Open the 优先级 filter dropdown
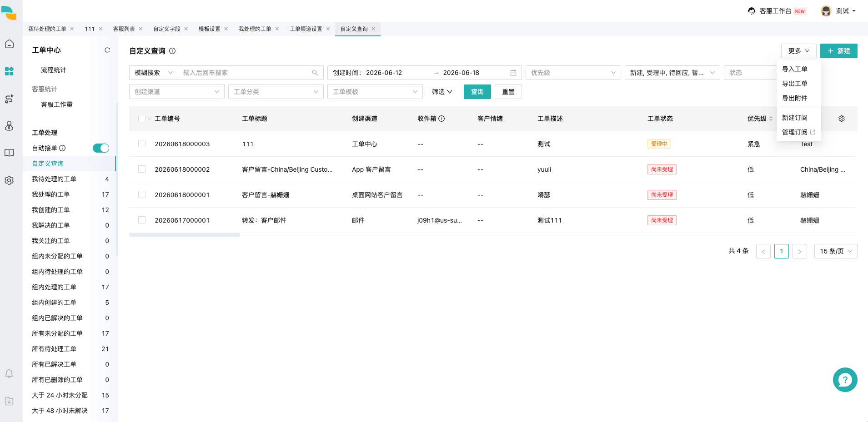Viewport: 868px width, 422px height. click(573, 73)
